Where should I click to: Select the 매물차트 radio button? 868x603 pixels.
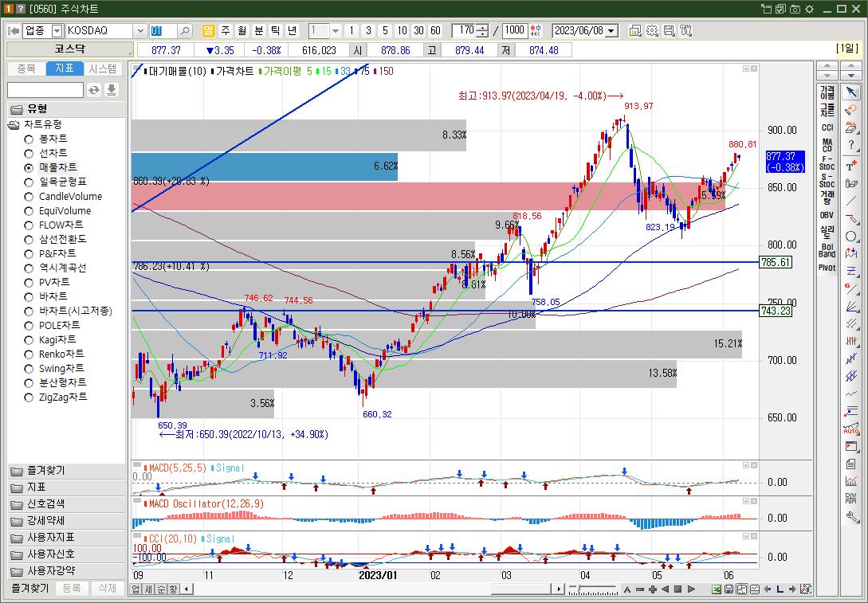coord(29,167)
